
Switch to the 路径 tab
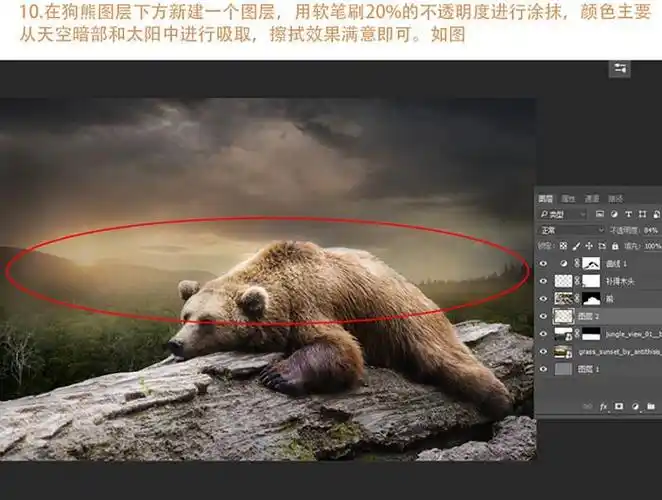614,198
